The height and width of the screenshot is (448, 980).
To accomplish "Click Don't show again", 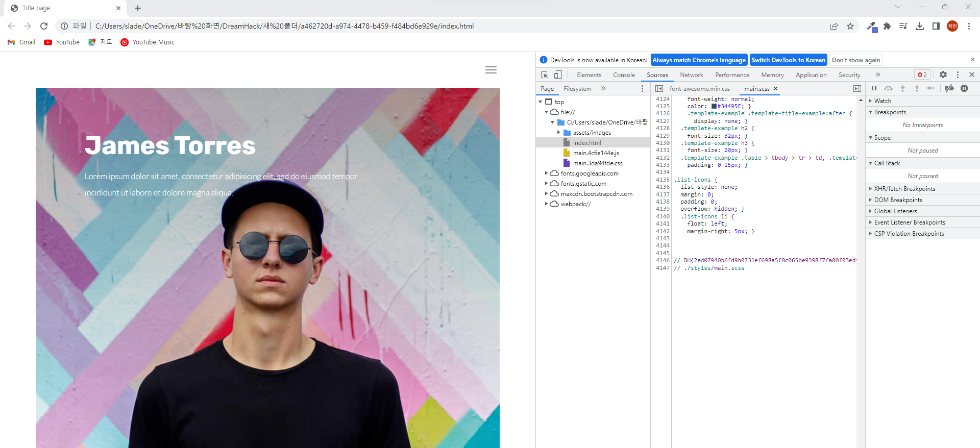I will pyautogui.click(x=856, y=60).
